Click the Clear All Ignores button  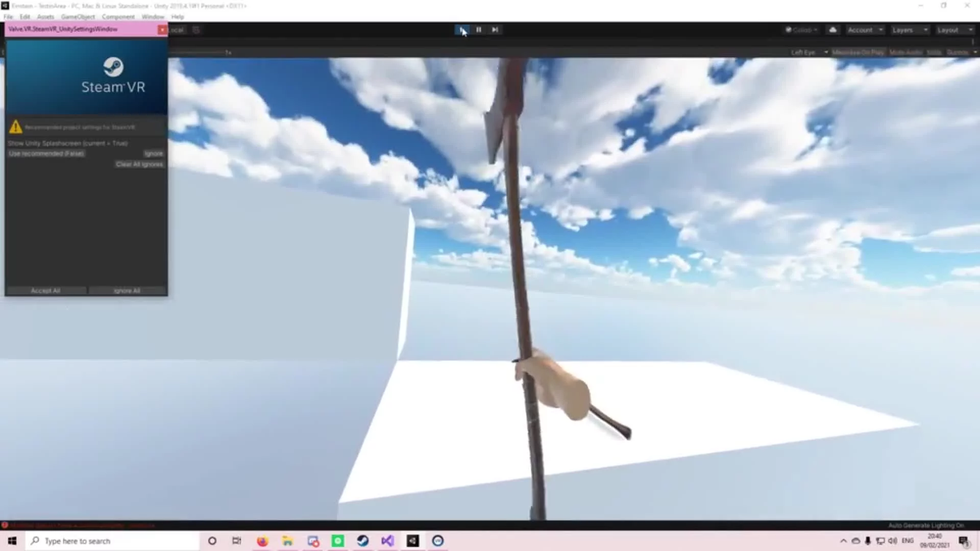click(139, 164)
